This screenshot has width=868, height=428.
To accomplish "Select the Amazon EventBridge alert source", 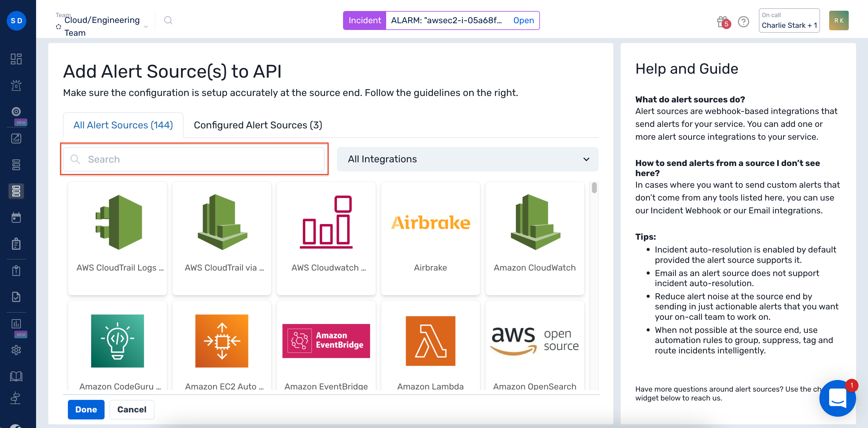I will 326,345.
